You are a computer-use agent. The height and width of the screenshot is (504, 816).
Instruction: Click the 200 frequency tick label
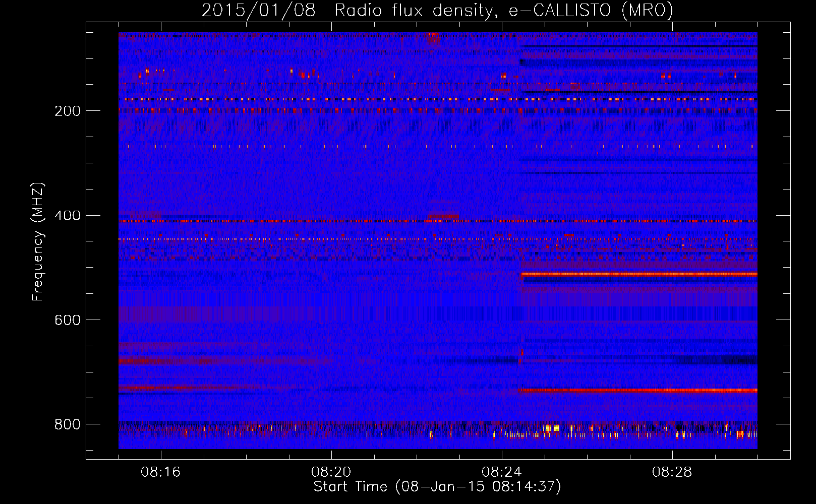[67, 111]
